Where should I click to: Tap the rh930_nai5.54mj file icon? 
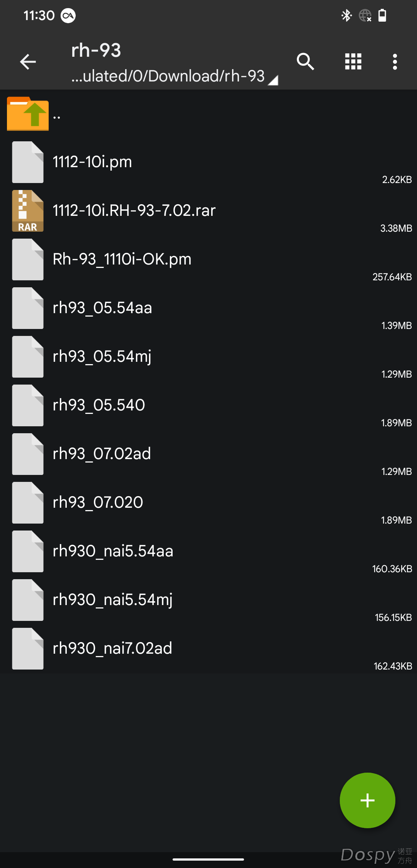point(28,600)
